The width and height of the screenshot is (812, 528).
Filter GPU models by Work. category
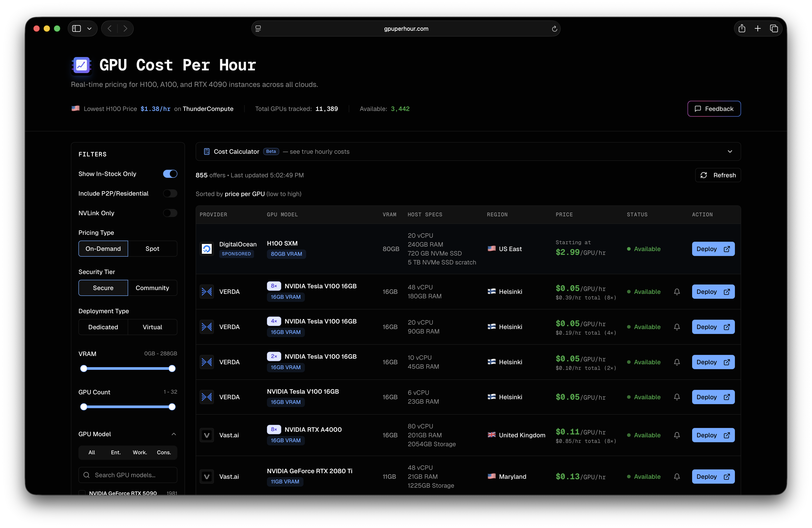coord(140,453)
